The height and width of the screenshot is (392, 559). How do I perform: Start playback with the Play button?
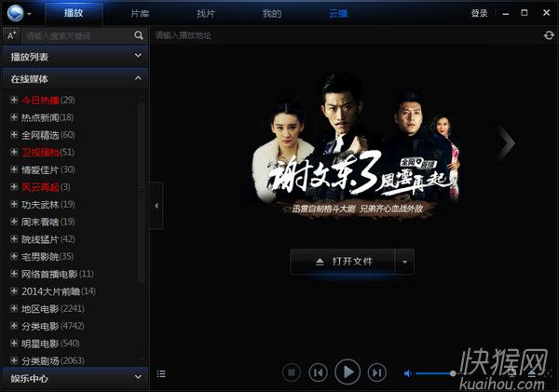pos(348,372)
